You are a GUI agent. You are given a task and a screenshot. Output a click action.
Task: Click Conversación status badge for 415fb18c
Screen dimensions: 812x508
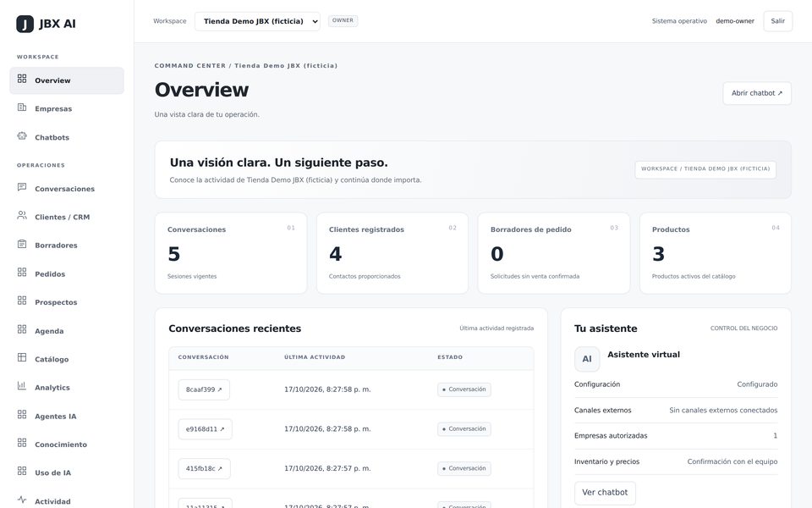point(464,468)
